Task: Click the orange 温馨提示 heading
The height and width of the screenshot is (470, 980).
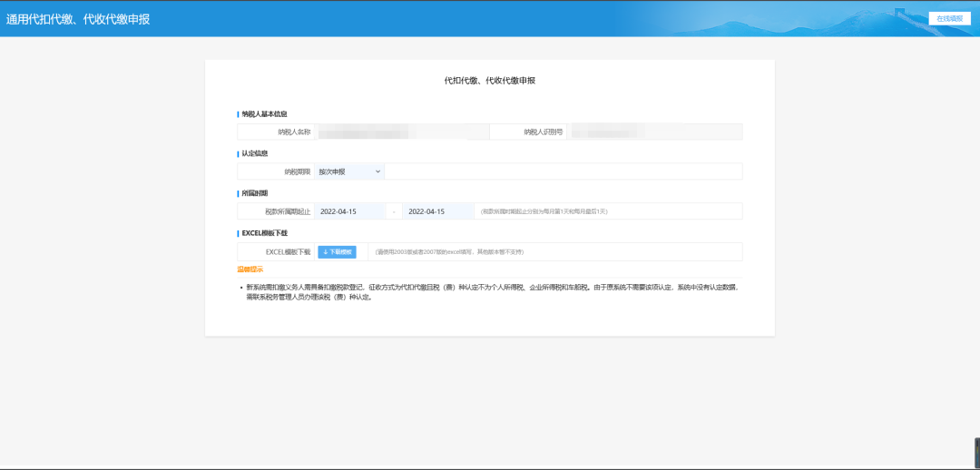Action: coord(250,269)
